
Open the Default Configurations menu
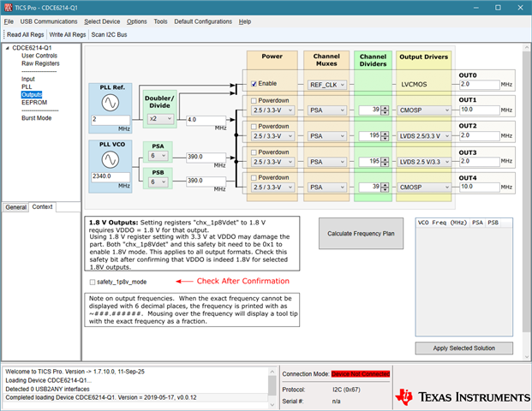click(x=203, y=21)
